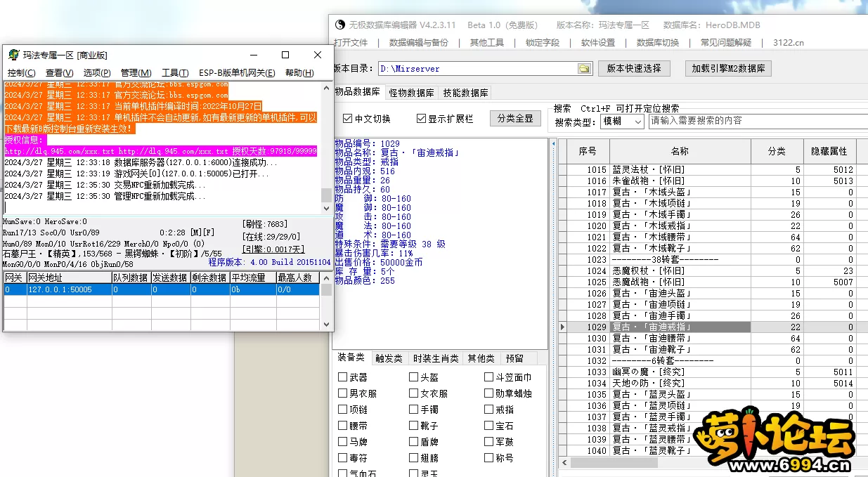Toggle the 显示扩展栏 checkbox
This screenshot has width=868, height=477.
click(x=421, y=119)
